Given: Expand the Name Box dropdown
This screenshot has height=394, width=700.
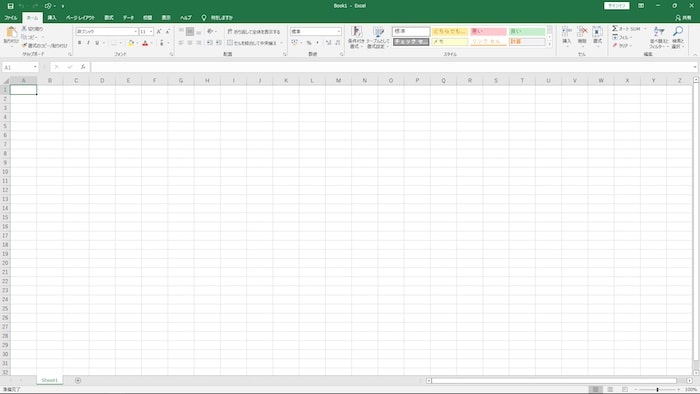Looking at the screenshot, I should pyautogui.click(x=35, y=67).
